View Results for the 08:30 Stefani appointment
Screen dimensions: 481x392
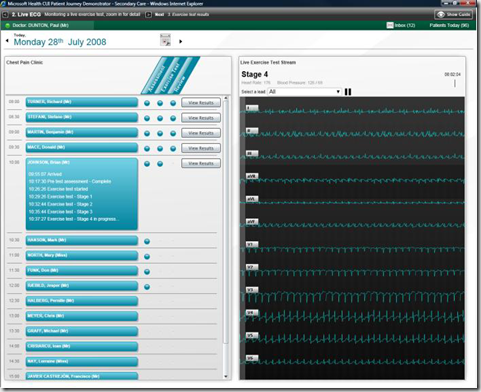click(x=201, y=118)
